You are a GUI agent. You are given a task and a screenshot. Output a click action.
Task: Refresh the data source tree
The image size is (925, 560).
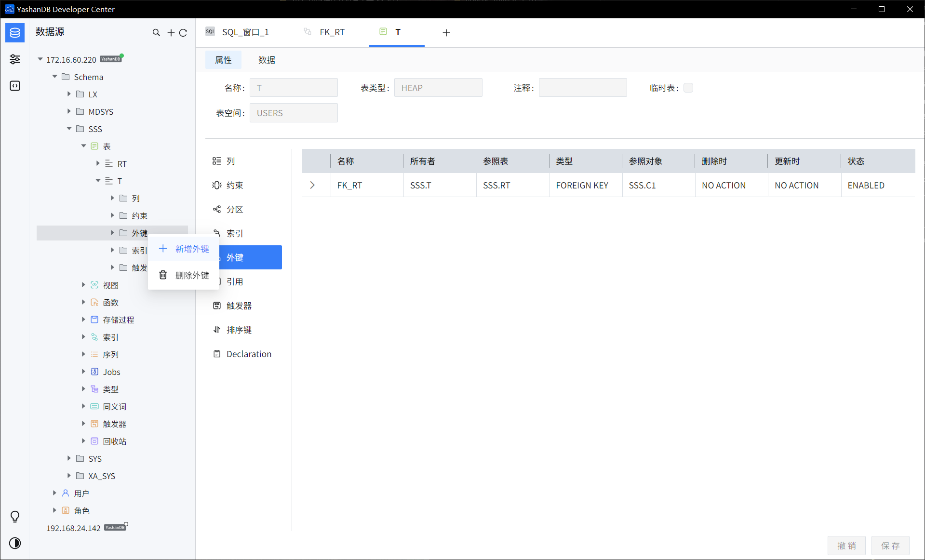183,33
